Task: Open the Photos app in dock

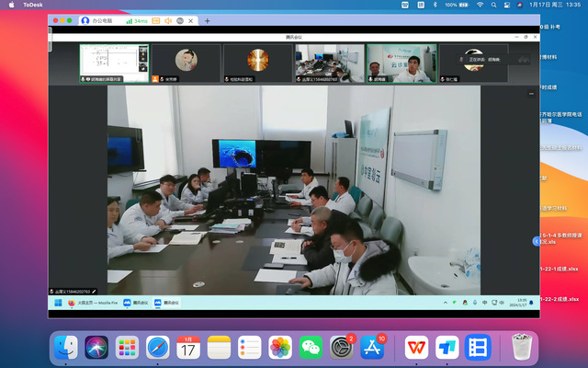Action: pyautogui.click(x=280, y=347)
